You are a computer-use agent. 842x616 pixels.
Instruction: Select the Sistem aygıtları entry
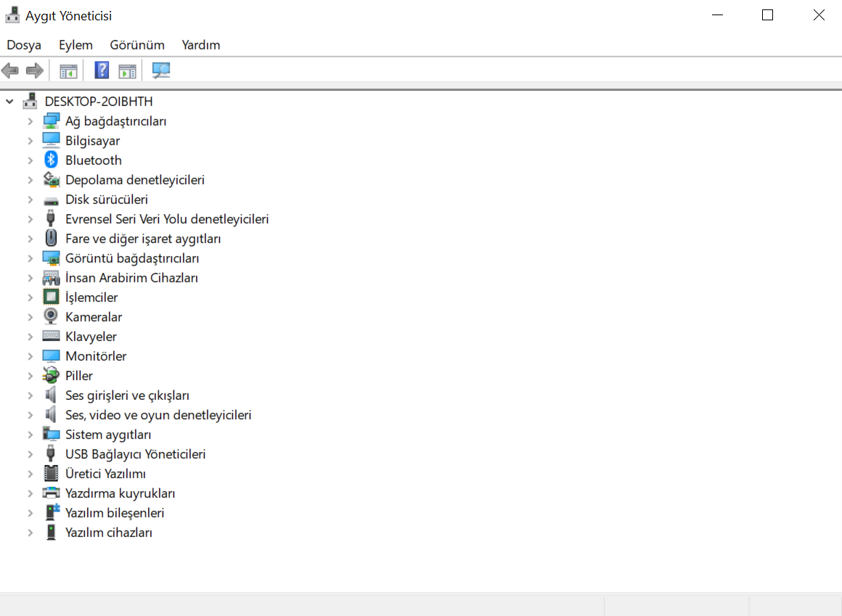[107, 434]
